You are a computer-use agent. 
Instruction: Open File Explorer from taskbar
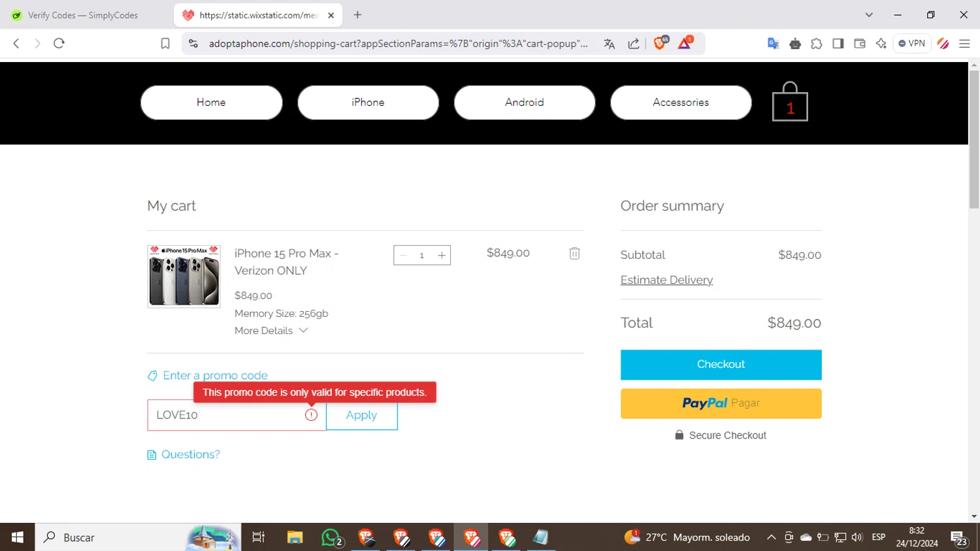point(295,537)
